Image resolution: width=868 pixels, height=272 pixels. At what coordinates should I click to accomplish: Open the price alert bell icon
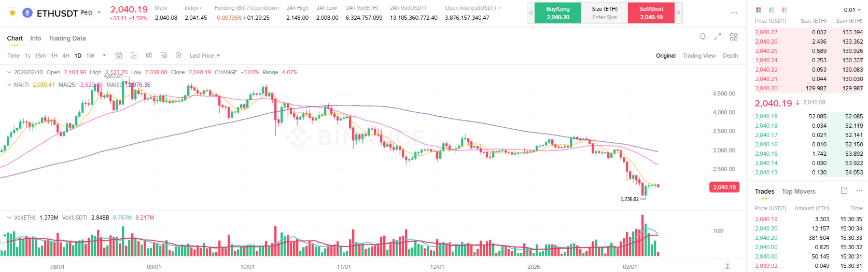(x=703, y=37)
